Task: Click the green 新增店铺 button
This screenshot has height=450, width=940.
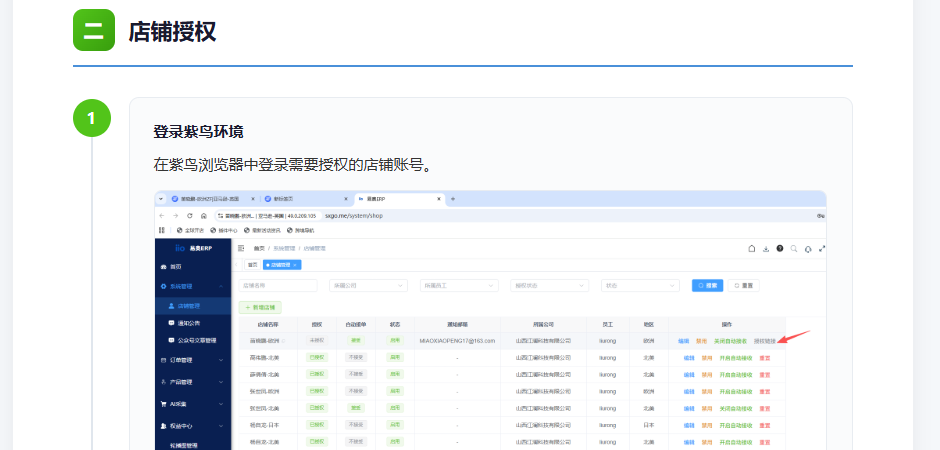Action: point(260,307)
